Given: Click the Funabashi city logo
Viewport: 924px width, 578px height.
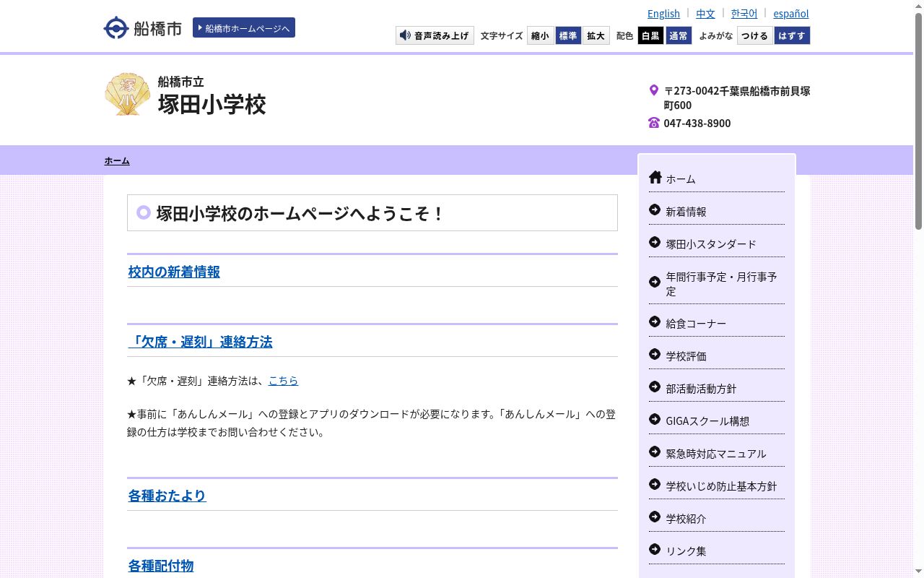Looking at the screenshot, I should click(143, 28).
